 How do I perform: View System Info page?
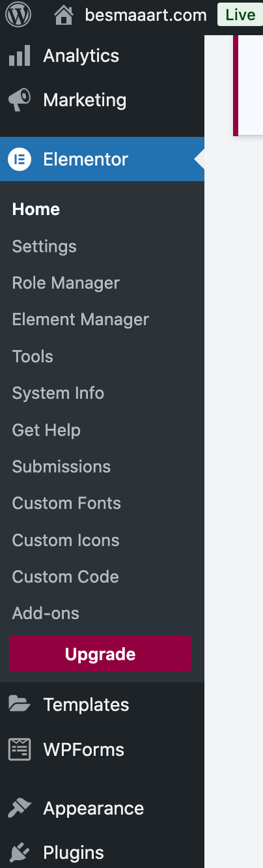click(x=58, y=393)
